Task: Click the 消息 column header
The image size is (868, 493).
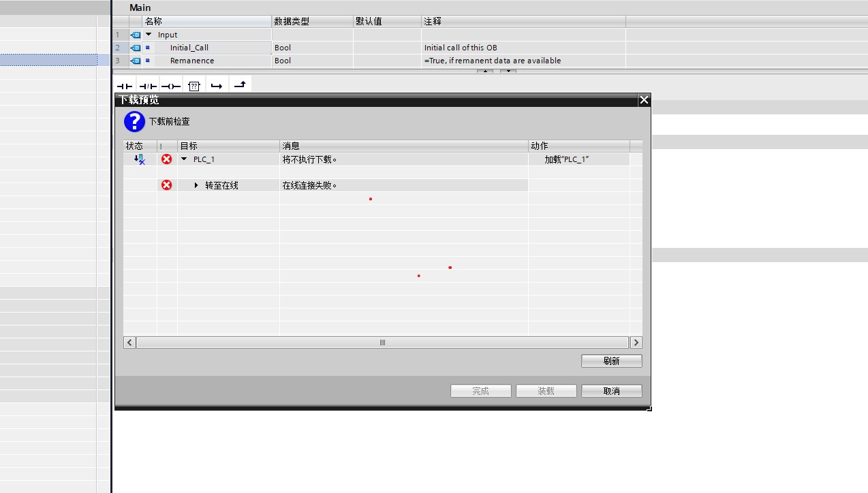Action: pos(403,146)
